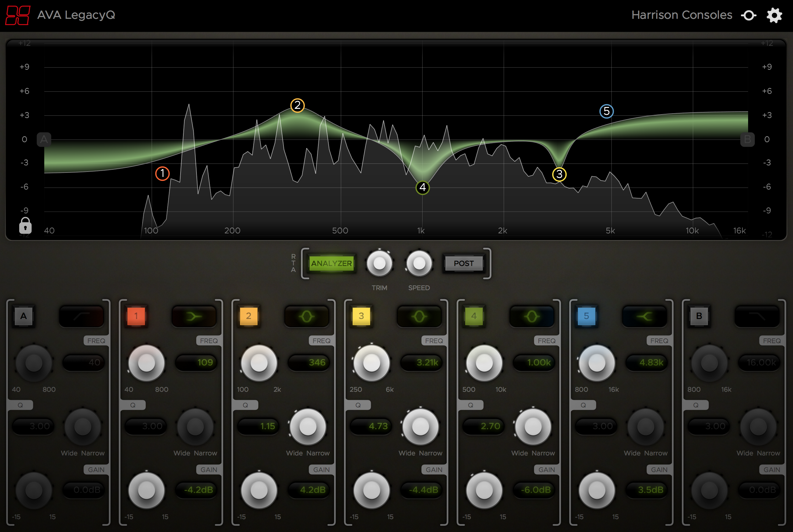Viewport: 793px width, 532px height.
Task: Enable filter A using its button
Action: [24, 316]
